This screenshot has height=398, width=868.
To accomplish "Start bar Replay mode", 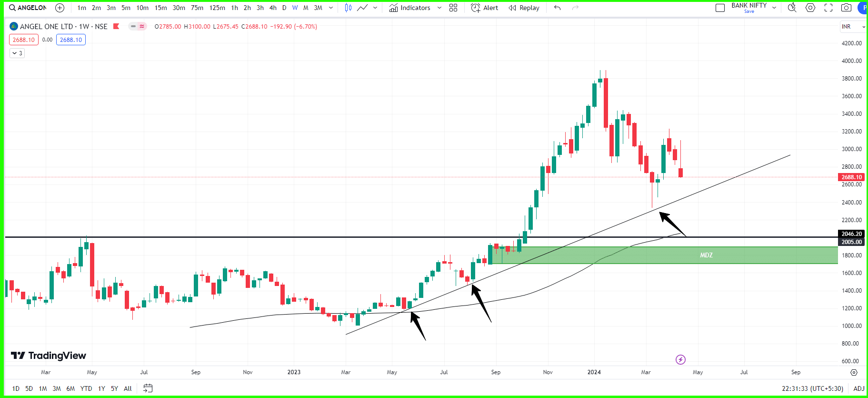I will point(524,8).
